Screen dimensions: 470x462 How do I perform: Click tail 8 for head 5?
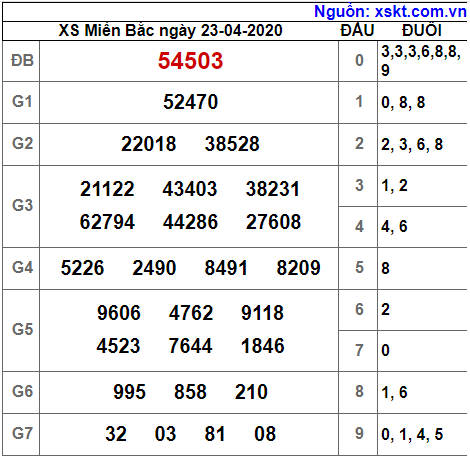click(x=385, y=268)
